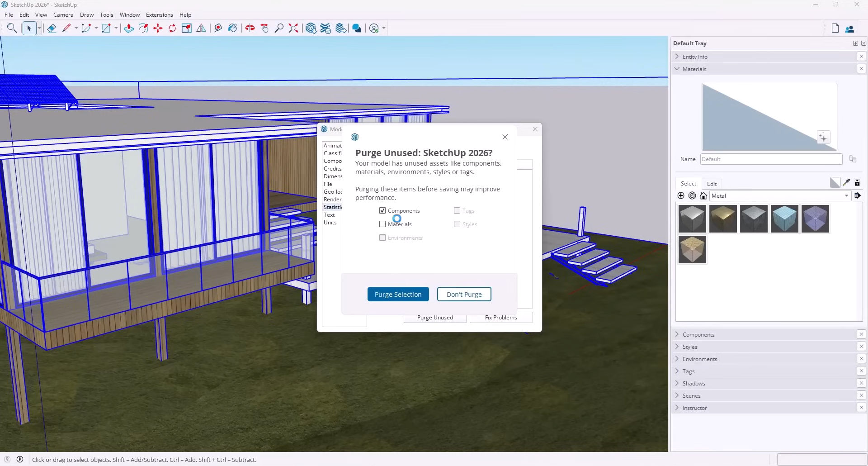This screenshot has height=466, width=868.
Task: Choose the Orbit camera tool
Action: tap(250, 29)
